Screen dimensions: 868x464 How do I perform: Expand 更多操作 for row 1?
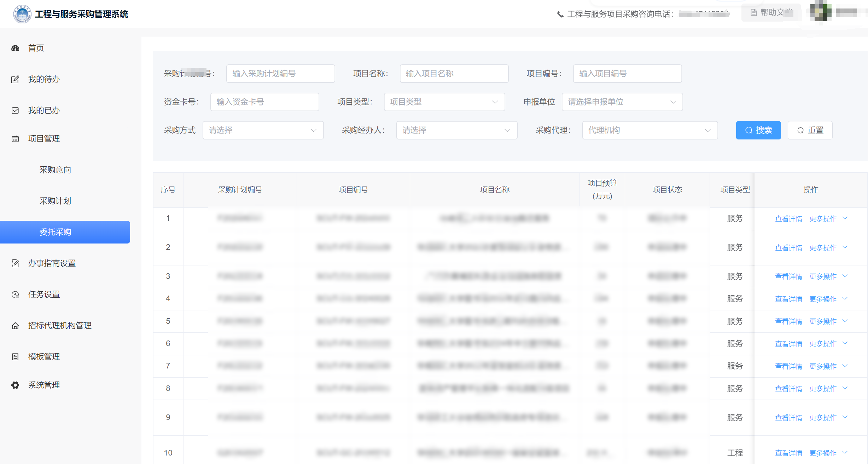tap(823, 218)
